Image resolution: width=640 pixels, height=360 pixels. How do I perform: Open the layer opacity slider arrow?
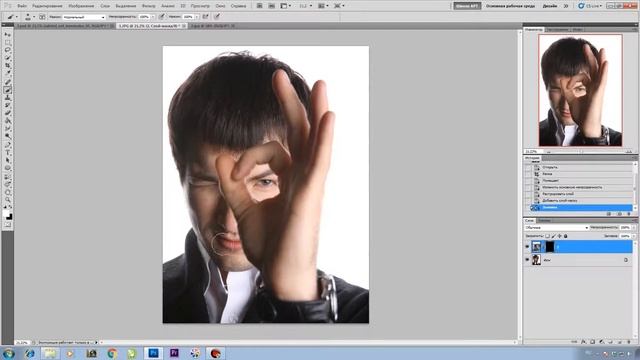pos(634,227)
